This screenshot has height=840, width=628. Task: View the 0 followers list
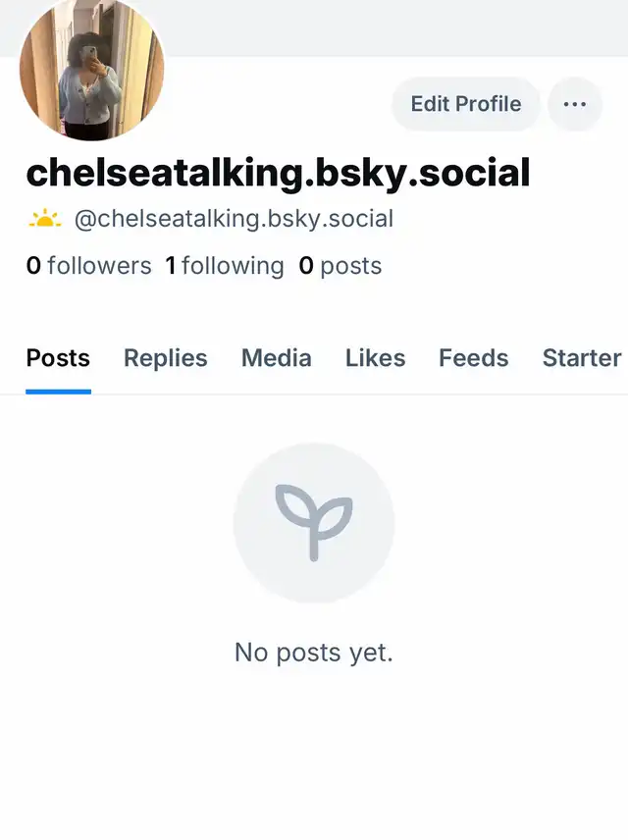pyautogui.click(x=89, y=266)
